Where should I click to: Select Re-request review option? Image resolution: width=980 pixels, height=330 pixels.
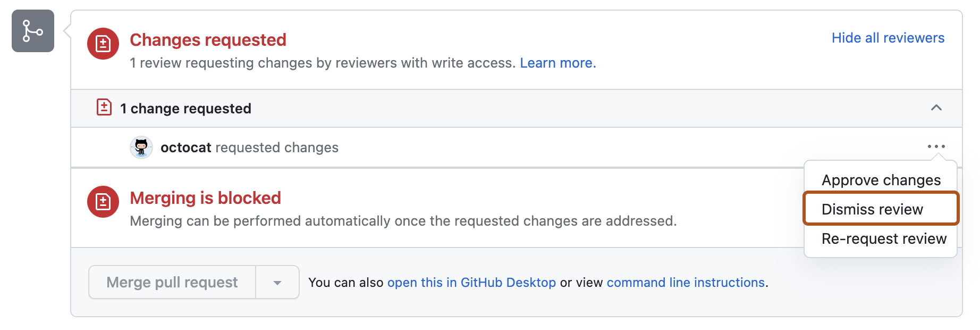(883, 238)
